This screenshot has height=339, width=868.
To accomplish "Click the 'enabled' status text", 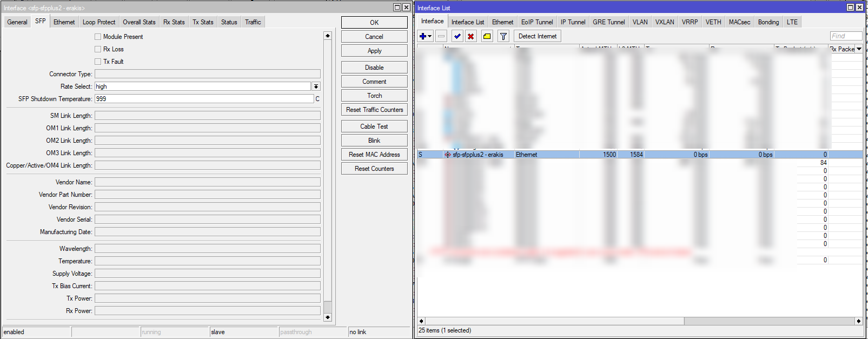I will click(14, 332).
